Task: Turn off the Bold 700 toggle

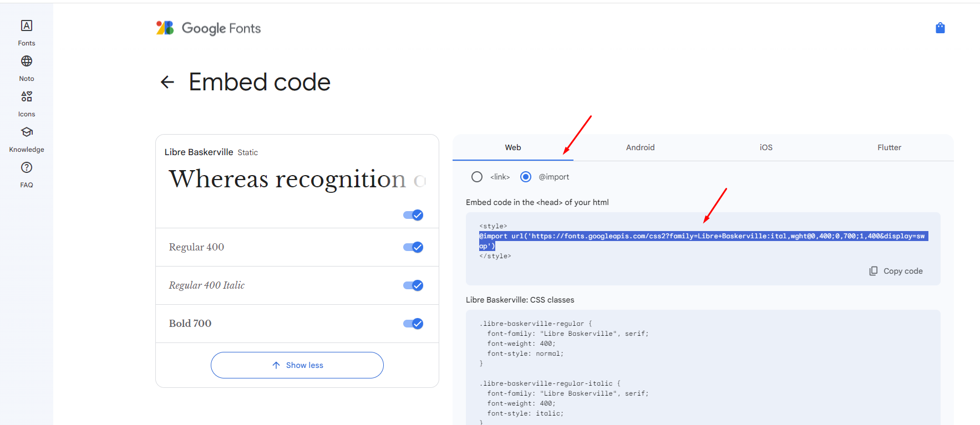Action: [x=413, y=324]
